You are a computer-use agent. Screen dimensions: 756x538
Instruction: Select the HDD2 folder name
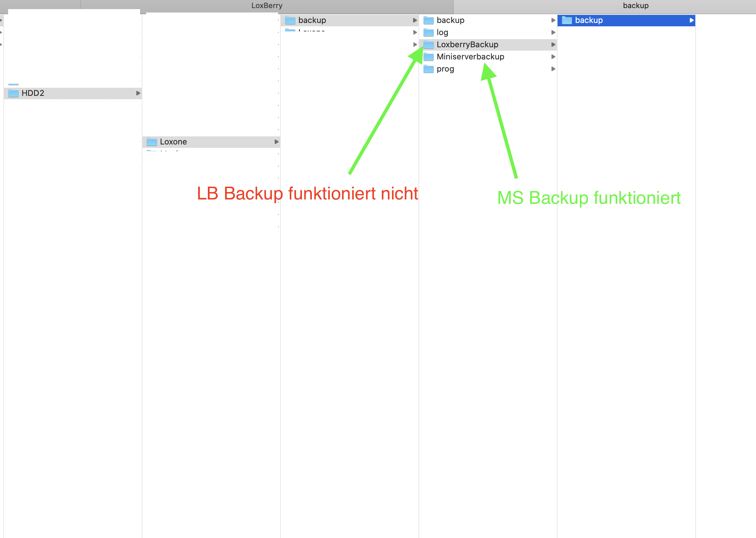(33, 93)
